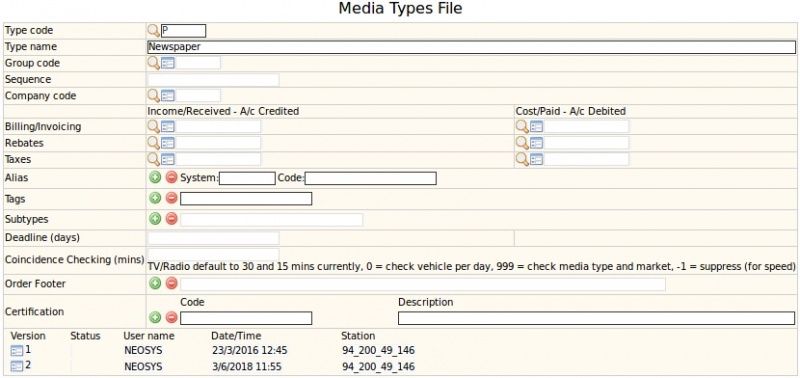Focus Taxes income account field
Screen dimensions: 800x378
tap(218, 159)
